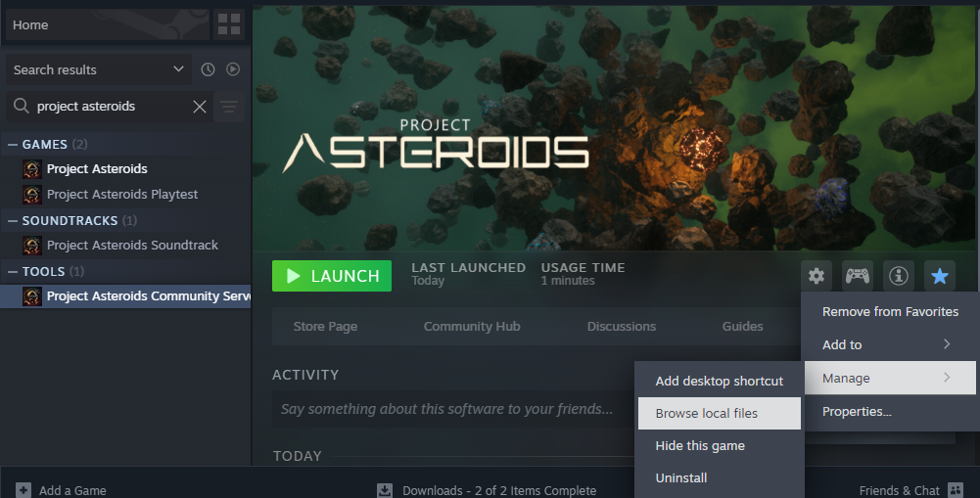This screenshot has height=498, width=980.
Task: Open the game info icon
Action: tap(898, 276)
